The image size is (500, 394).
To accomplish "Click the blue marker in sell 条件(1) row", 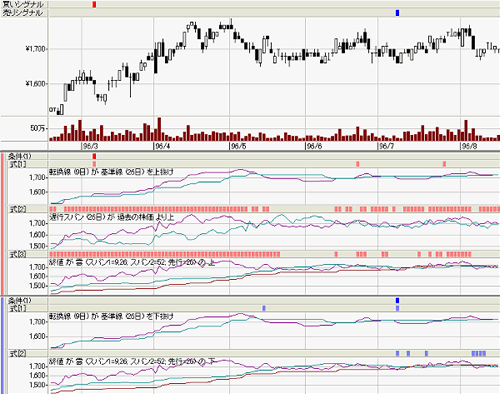I will [x=397, y=300].
